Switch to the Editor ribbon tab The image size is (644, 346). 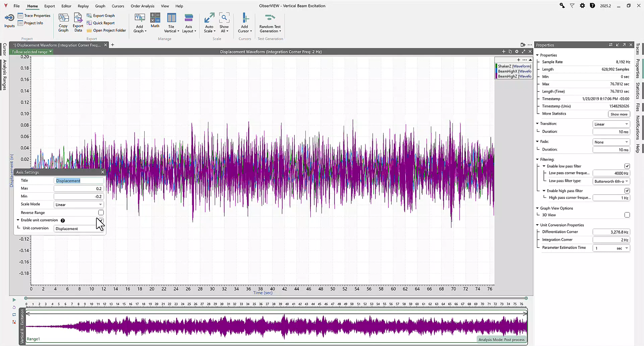pos(66,6)
